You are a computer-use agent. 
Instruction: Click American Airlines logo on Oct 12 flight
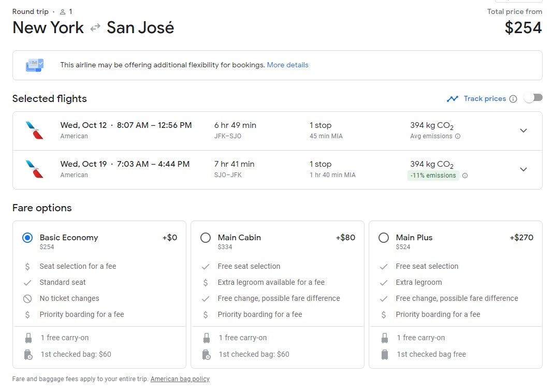(x=35, y=130)
